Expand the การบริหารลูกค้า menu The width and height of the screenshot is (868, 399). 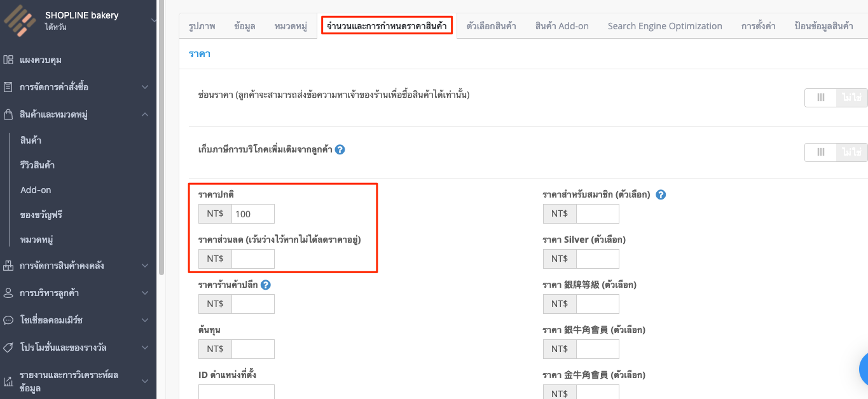(x=145, y=293)
